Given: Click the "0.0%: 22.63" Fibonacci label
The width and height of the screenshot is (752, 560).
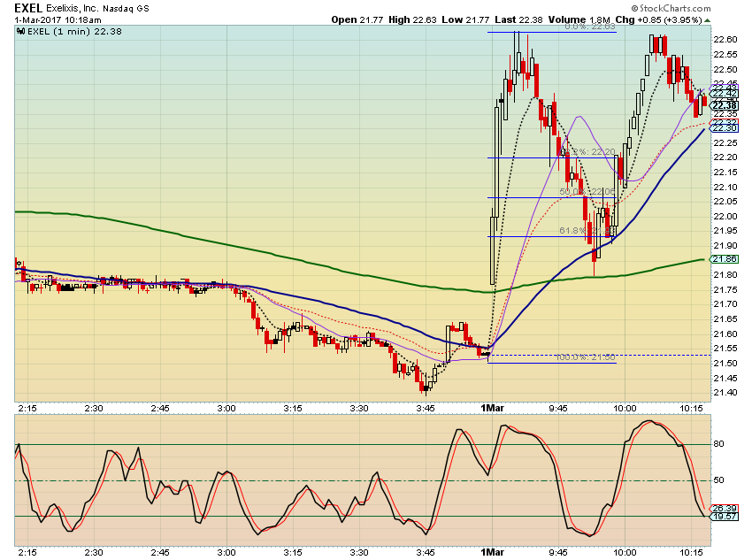Looking at the screenshot, I should pyautogui.click(x=590, y=27).
